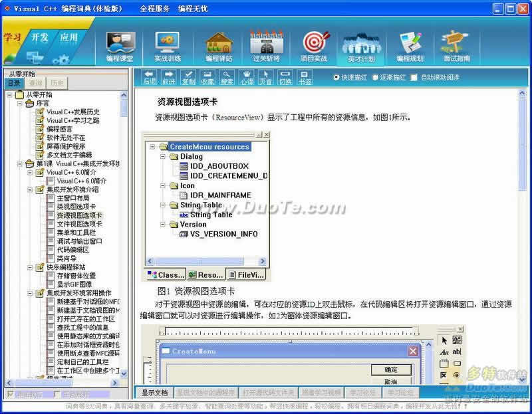Switch to the 学习 top tab

(13, 37)
